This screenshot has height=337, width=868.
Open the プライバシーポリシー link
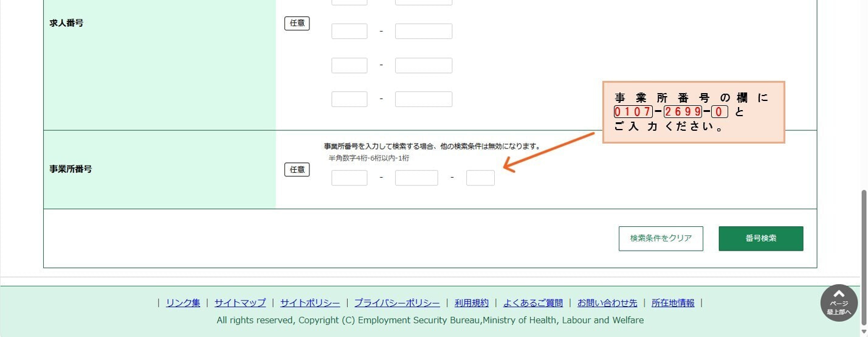click(x=397, y=303)
